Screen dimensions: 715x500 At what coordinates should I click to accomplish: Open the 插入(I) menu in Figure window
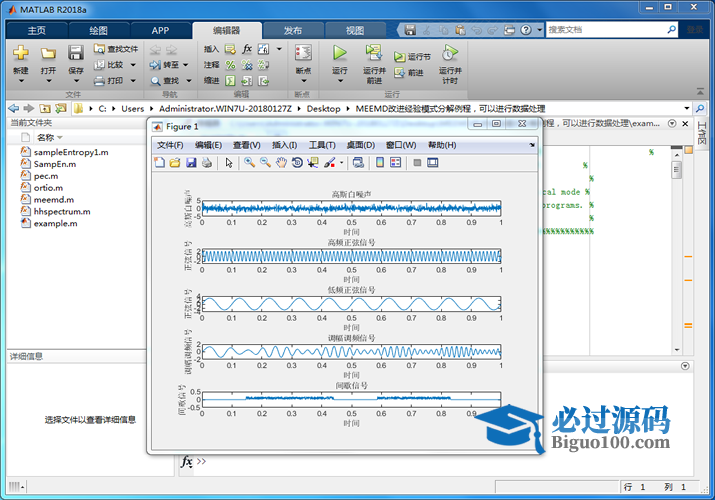click(285, 145)
